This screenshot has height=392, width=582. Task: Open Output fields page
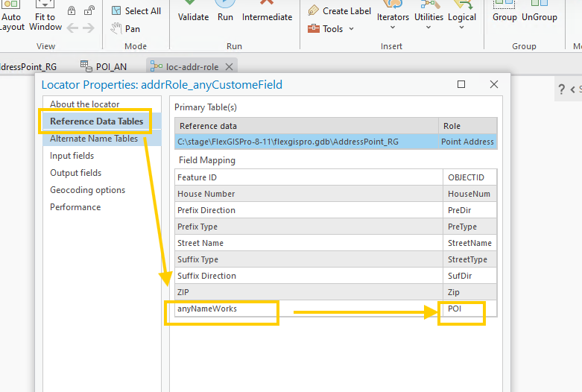pyautogui.click(x=76, y=173)
